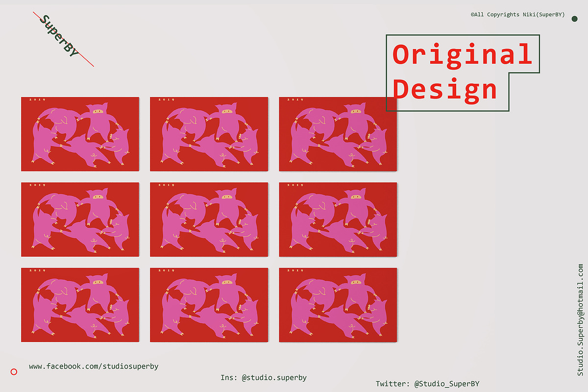Click the Ins: @studio.superby handle
The image size is (588, 392).
[264, 378]
